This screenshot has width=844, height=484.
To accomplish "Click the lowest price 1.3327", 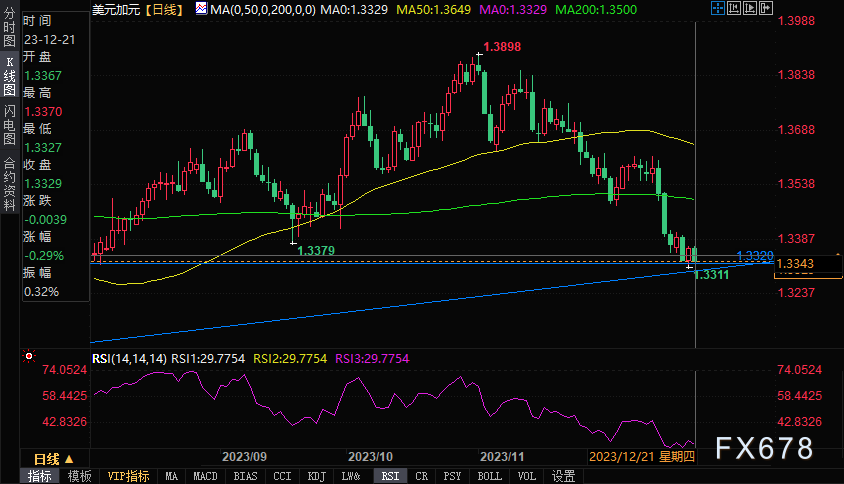I will [x=43, y=148].
